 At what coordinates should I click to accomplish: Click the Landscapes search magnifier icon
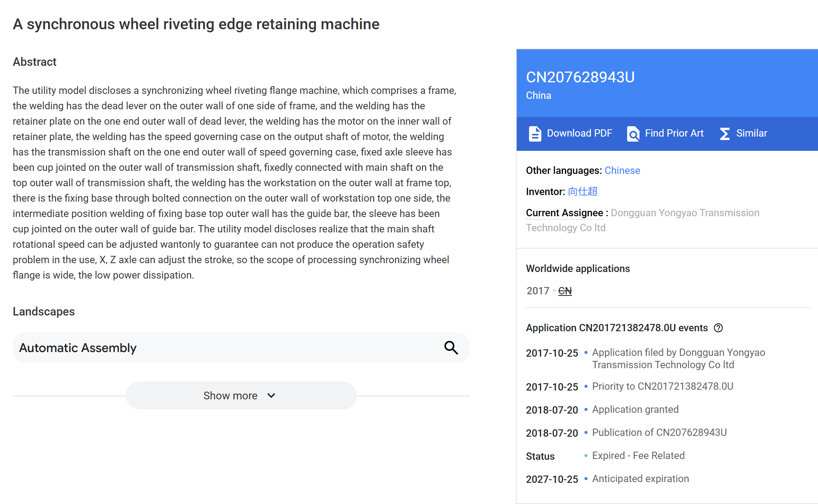(x=451, y=347)
